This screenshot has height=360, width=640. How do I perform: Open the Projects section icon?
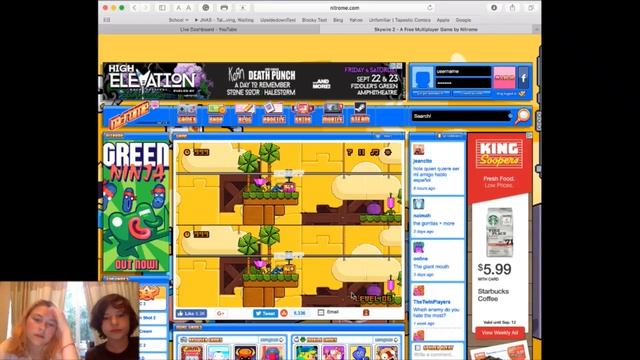point(273,114)
